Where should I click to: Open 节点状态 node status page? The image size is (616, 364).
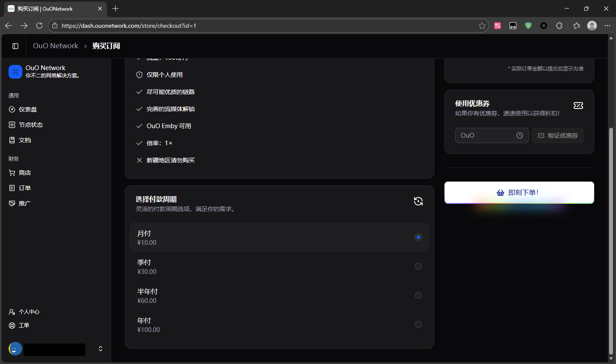31,125
